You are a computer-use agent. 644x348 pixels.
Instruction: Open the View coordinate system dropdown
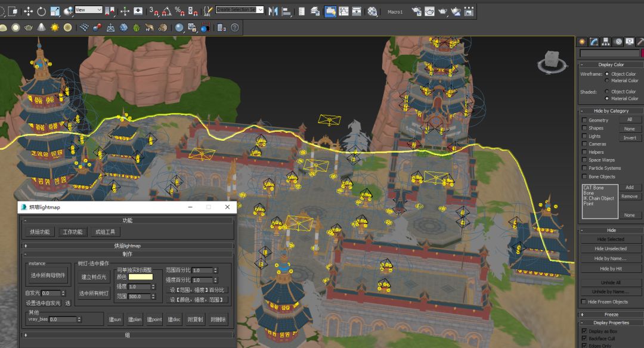click(88, 10)
